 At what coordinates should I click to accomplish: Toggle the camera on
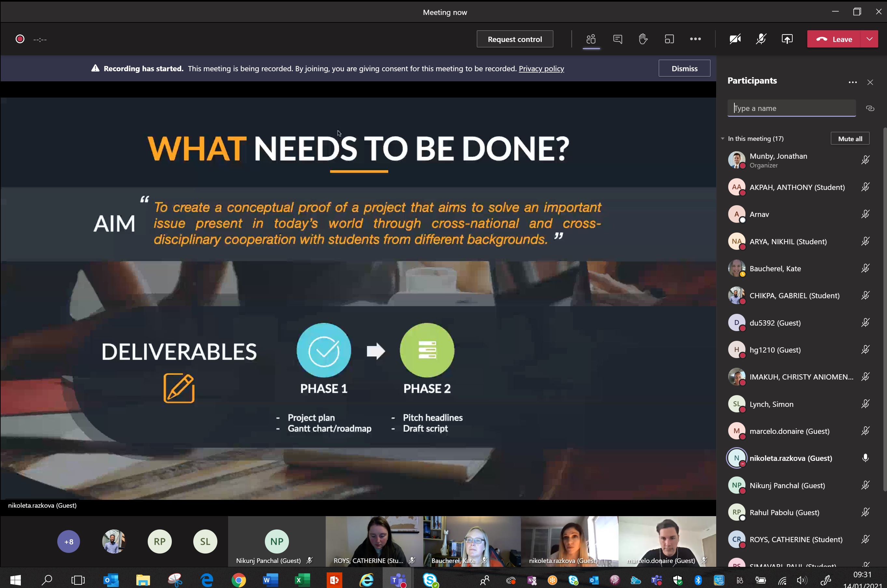[x=735, y=39]
